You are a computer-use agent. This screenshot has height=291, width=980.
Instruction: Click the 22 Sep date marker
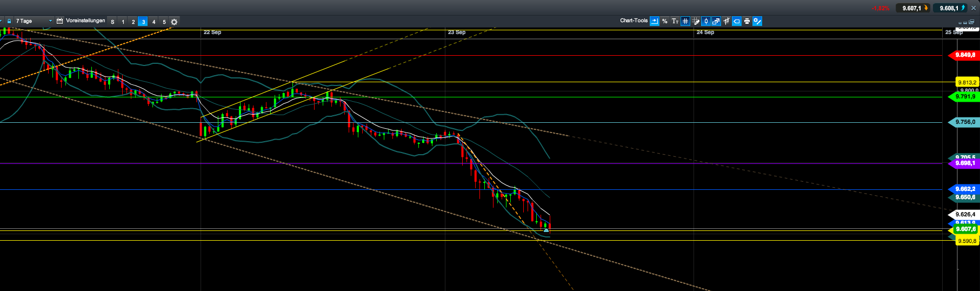[212, 32]
